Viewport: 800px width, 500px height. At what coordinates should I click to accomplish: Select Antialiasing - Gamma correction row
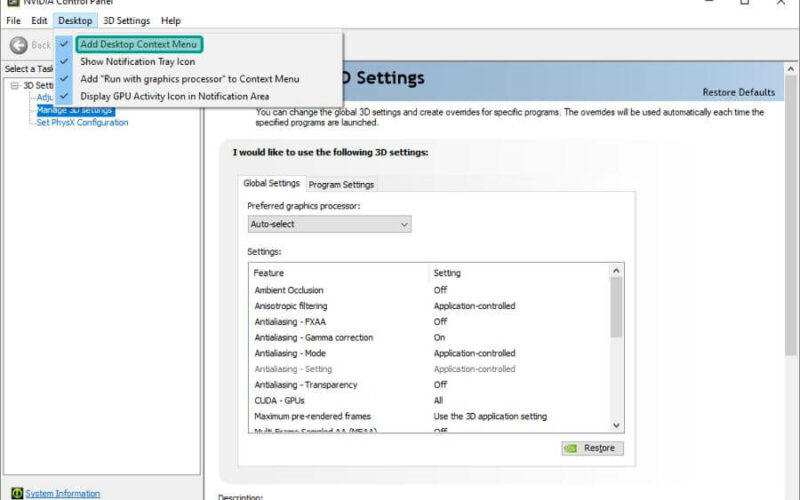point(429,338)
